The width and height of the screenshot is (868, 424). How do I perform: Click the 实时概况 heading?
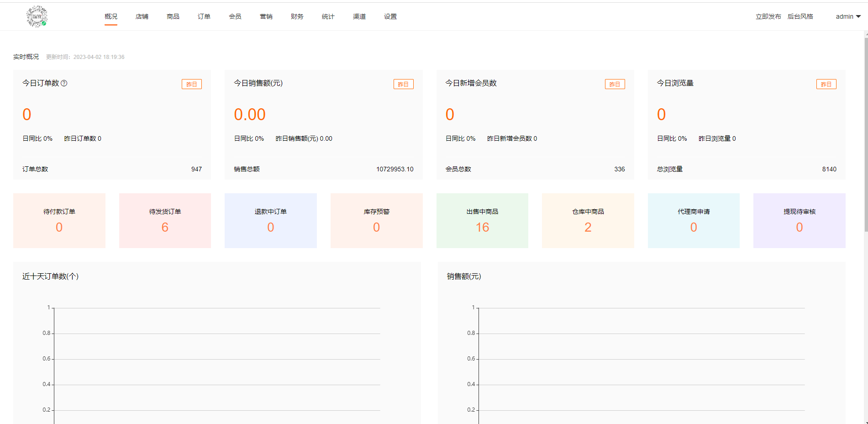[26, 57]
